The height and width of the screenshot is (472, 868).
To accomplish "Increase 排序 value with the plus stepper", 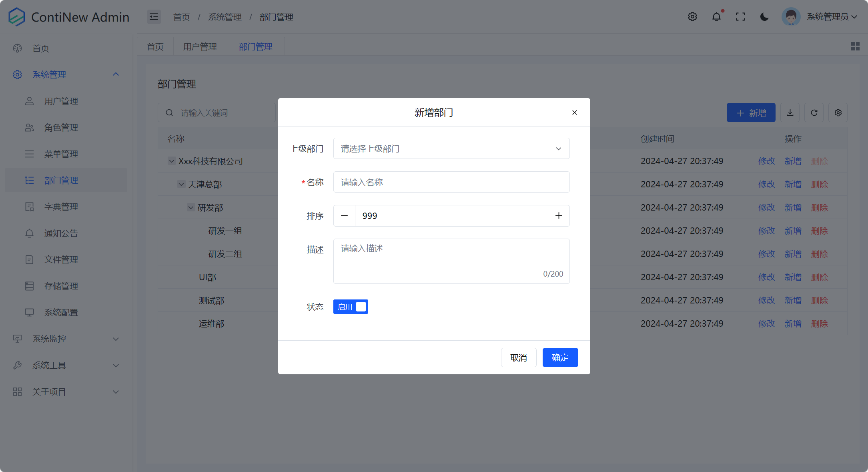I will pyautogui.click(x=559, y=215).
